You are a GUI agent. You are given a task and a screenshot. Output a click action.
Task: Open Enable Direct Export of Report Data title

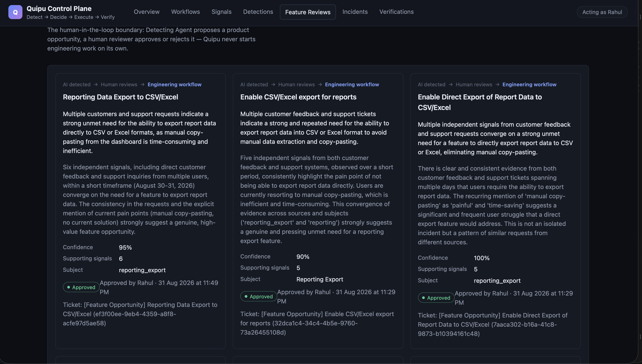click(x=480, y=102)
